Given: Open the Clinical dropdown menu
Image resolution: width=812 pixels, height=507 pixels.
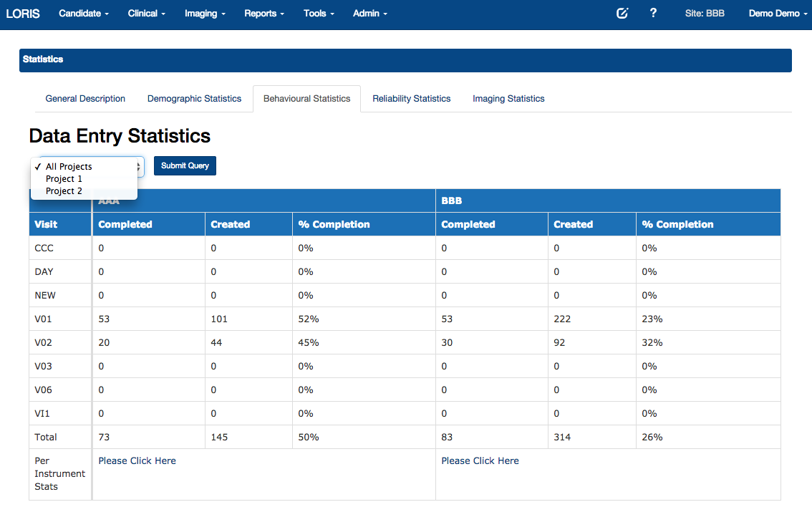Looking at the screenshot, I should [146, 14].
